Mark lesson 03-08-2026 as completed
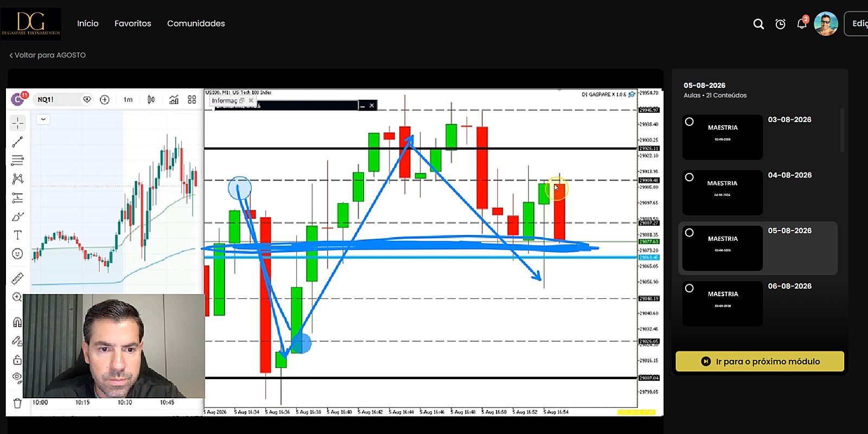The image size is (868, 434). coord(689,122)
